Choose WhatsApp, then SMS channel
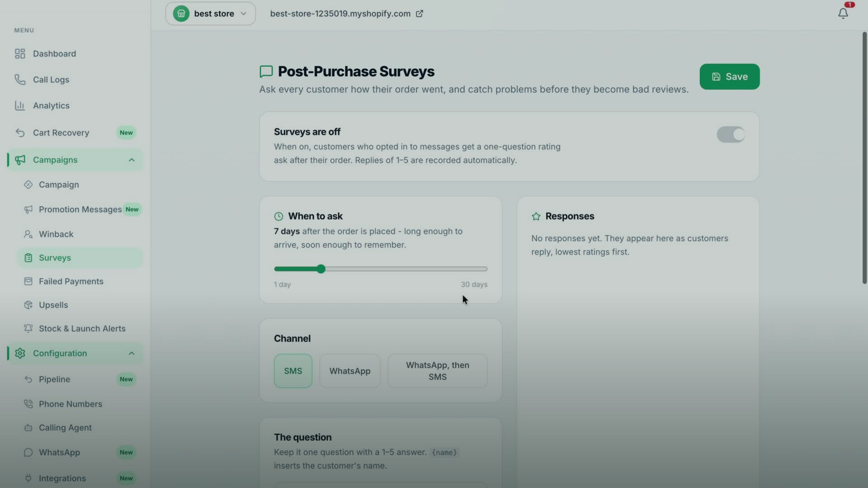Image resolution: width=868 pixels, height=488 pixels. coord(438,371)
